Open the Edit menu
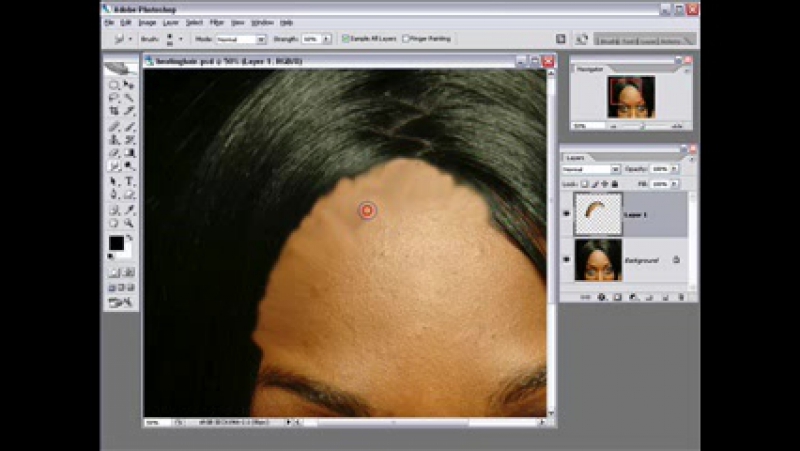The height and width of the screenshot is (451, 800). 126,23
